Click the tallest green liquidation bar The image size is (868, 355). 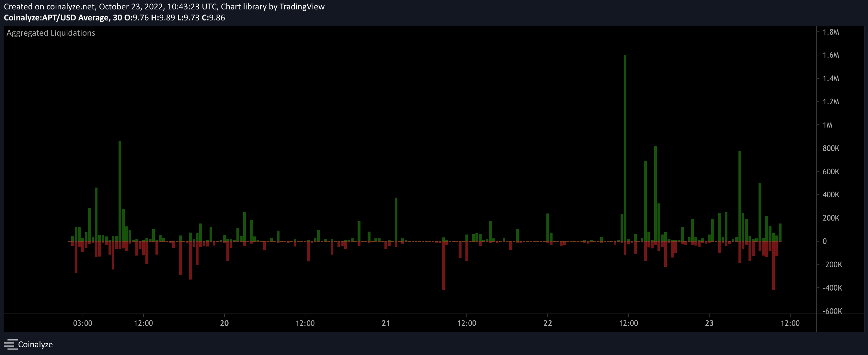click(x=625, y=148)
